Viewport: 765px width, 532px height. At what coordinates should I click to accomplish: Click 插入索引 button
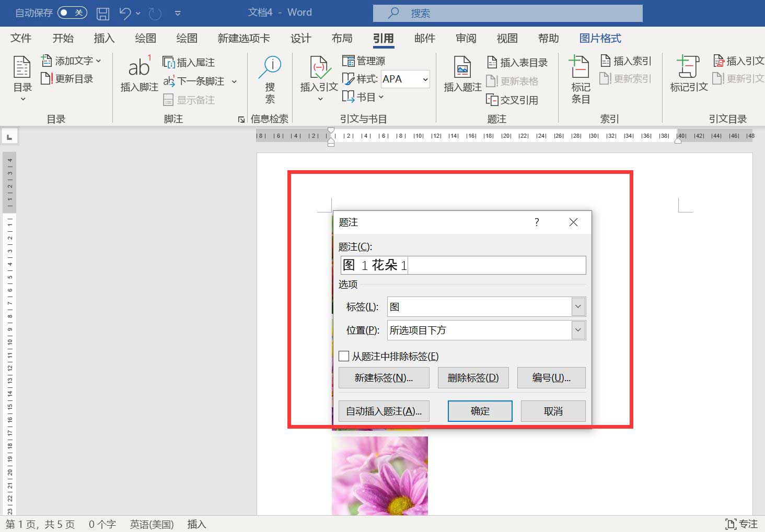[625, 61]
